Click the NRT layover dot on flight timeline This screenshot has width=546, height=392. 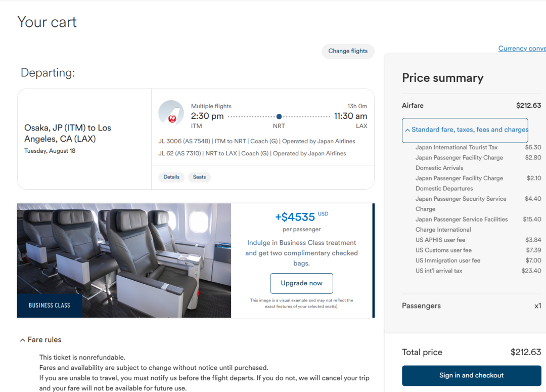[x=279, y=116]
